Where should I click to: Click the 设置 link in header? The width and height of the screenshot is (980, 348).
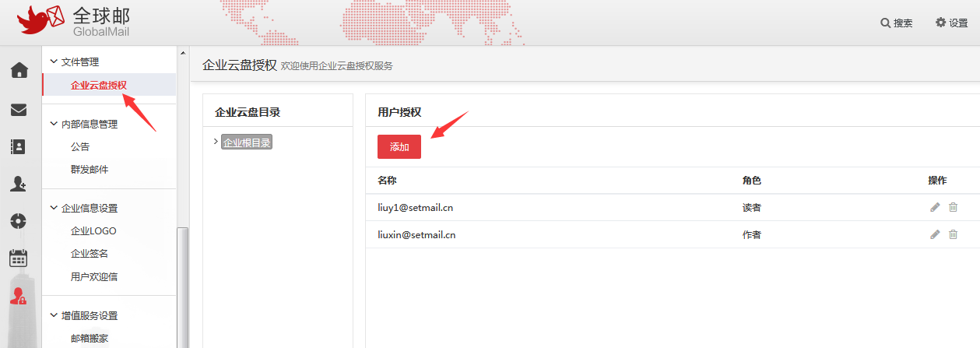click(x=958, y=23)
